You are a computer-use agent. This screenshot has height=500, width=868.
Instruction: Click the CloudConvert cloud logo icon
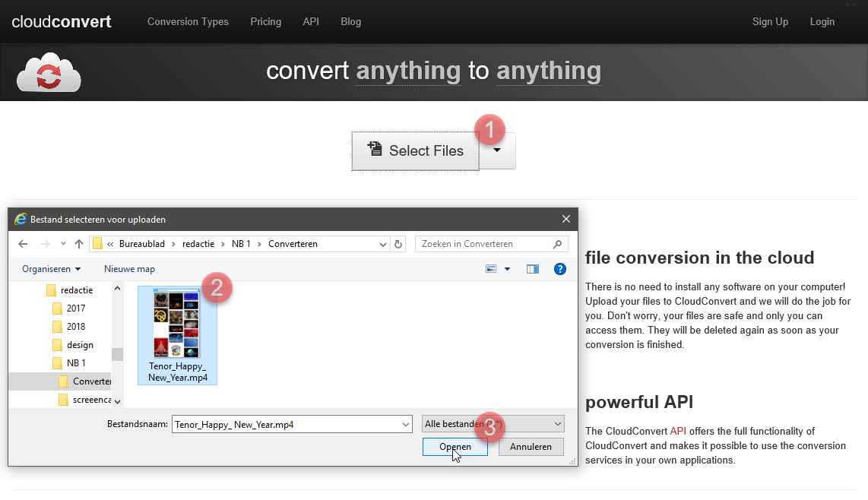click(x=49, y=72)
